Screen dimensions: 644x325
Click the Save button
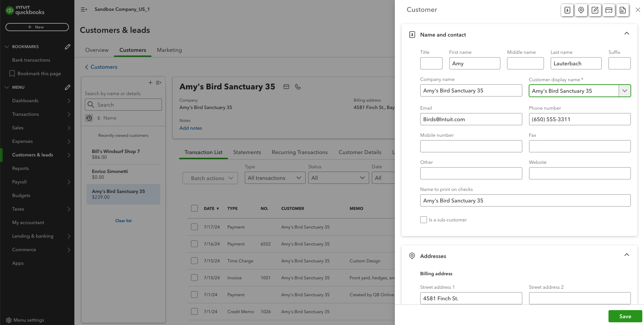tap(625, 316)
